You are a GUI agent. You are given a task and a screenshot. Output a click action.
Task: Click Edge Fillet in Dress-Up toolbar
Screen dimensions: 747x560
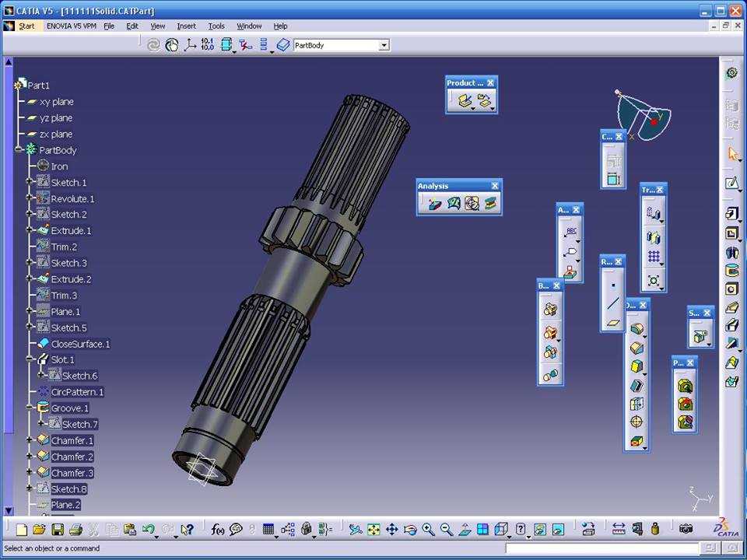pos(637,329)
